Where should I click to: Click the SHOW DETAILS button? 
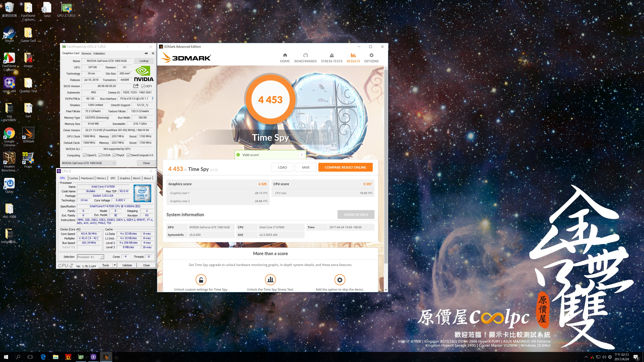click(x=356, y=215)
